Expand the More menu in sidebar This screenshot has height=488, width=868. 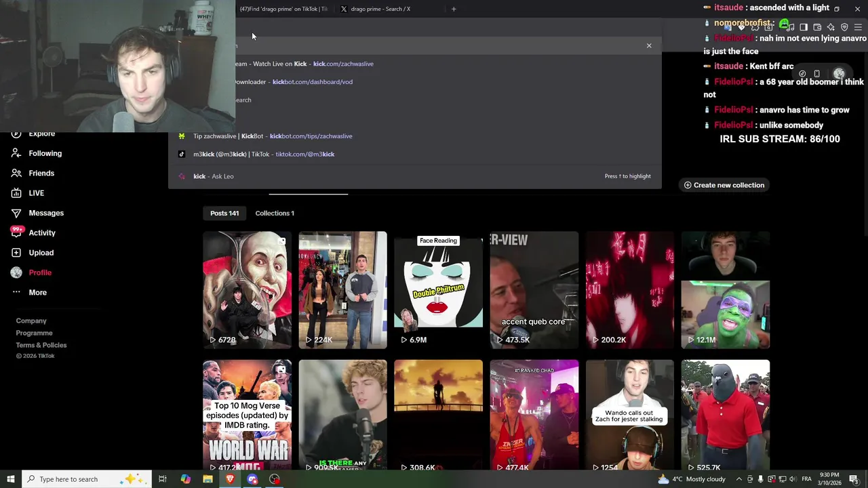click(x=28, y=292)
